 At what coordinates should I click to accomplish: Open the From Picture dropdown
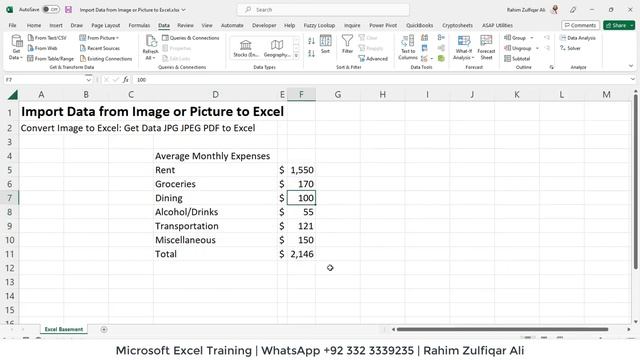coord(99,38)
